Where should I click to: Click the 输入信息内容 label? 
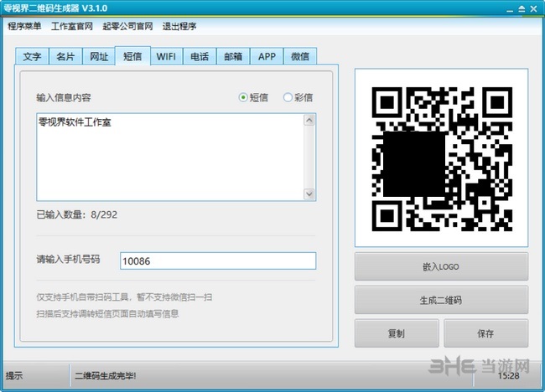click(x=64, y=97)
